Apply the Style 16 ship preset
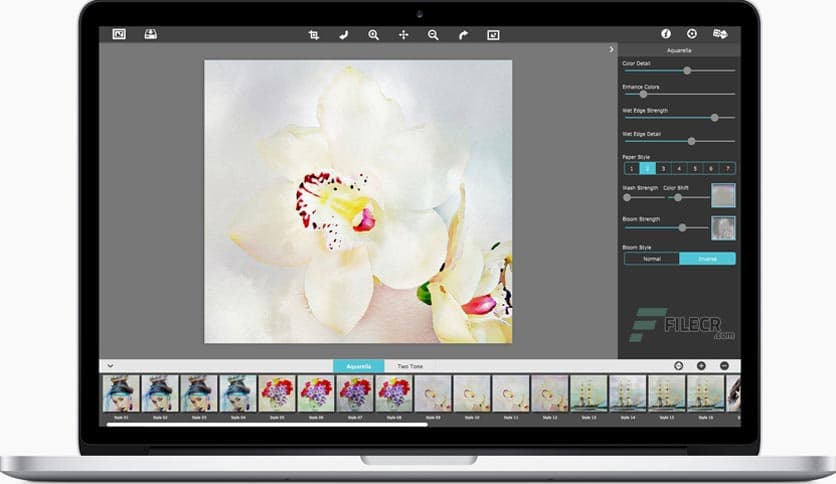 (x=705, y=393)
